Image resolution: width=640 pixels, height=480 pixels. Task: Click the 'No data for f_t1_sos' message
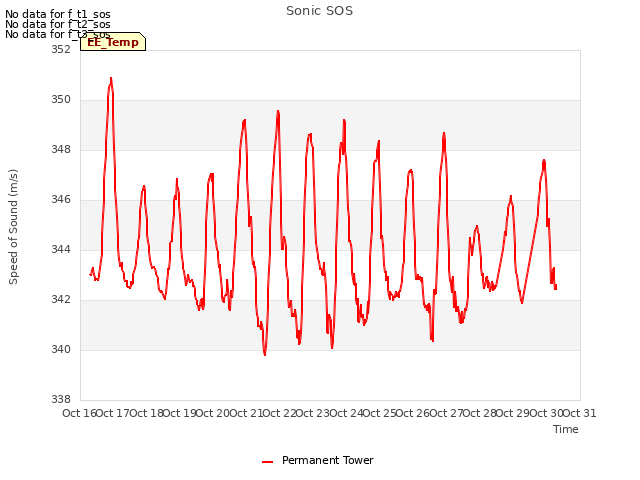(58, 14)
